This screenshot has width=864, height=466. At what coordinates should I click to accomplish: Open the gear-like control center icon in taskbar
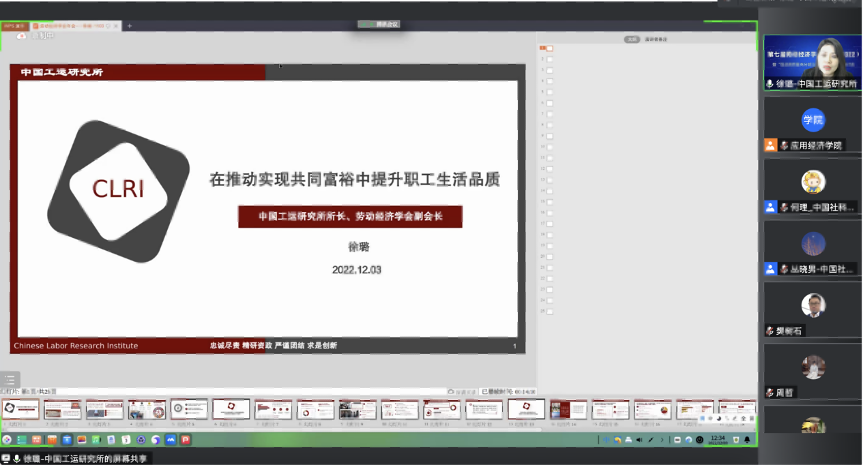[x=141, y=440]
